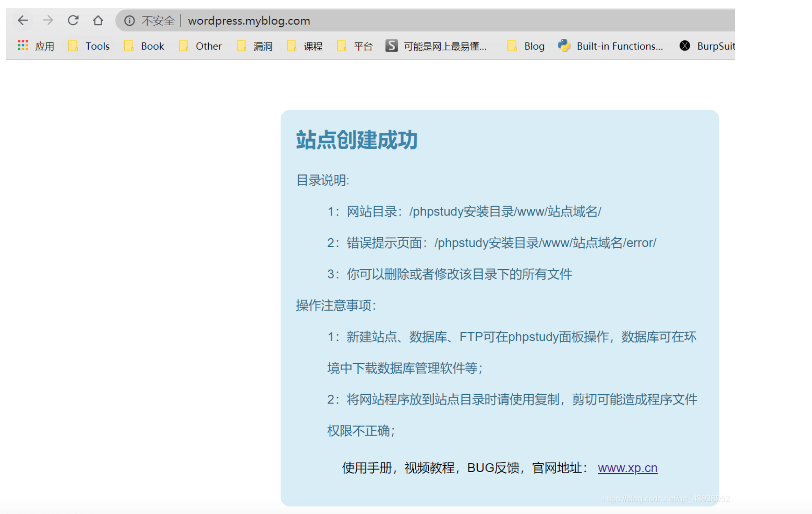Go to home page via house icon
812x514 pixels.
pos(98,21)
